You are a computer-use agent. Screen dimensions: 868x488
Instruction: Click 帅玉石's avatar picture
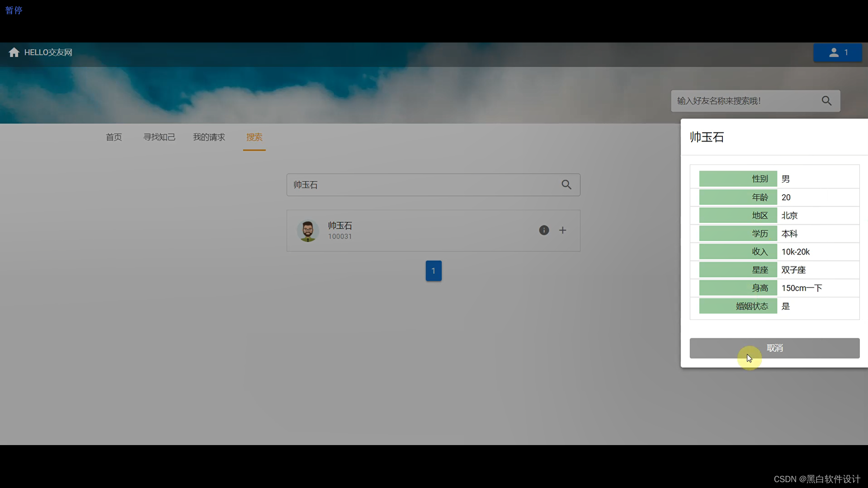coord(308,231)
